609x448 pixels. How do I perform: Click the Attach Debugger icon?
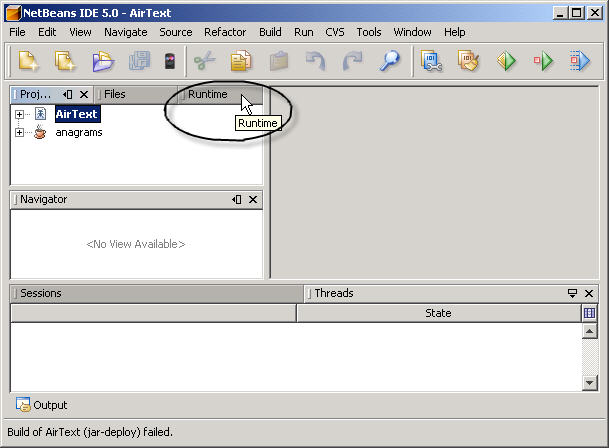580,61
